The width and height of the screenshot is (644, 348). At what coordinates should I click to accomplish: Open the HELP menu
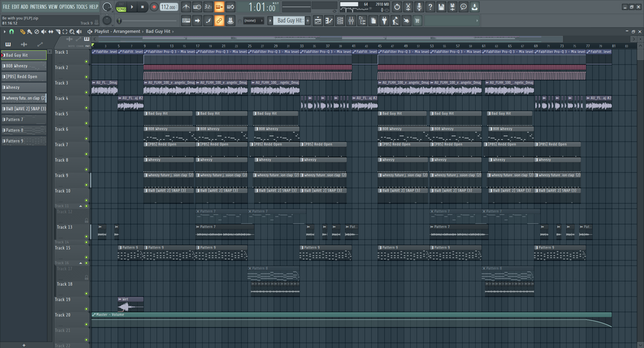pyautogui.click(x=94, y=6)
